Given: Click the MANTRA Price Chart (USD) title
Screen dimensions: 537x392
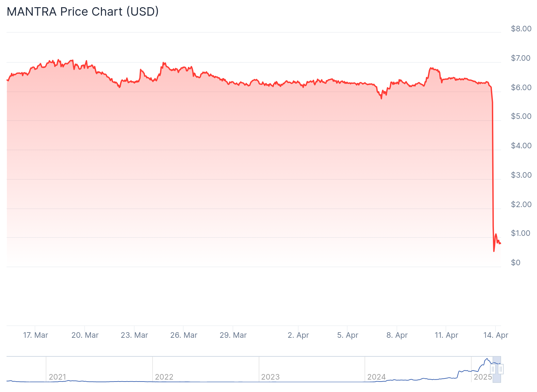Looking at the screenshot, I should point(83,12).
